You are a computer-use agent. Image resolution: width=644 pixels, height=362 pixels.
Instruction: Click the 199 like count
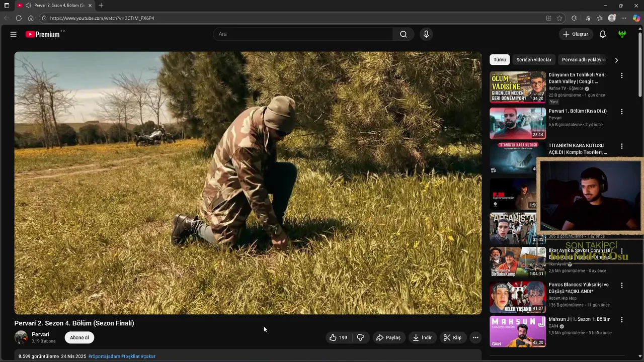[x=343, y=338]
